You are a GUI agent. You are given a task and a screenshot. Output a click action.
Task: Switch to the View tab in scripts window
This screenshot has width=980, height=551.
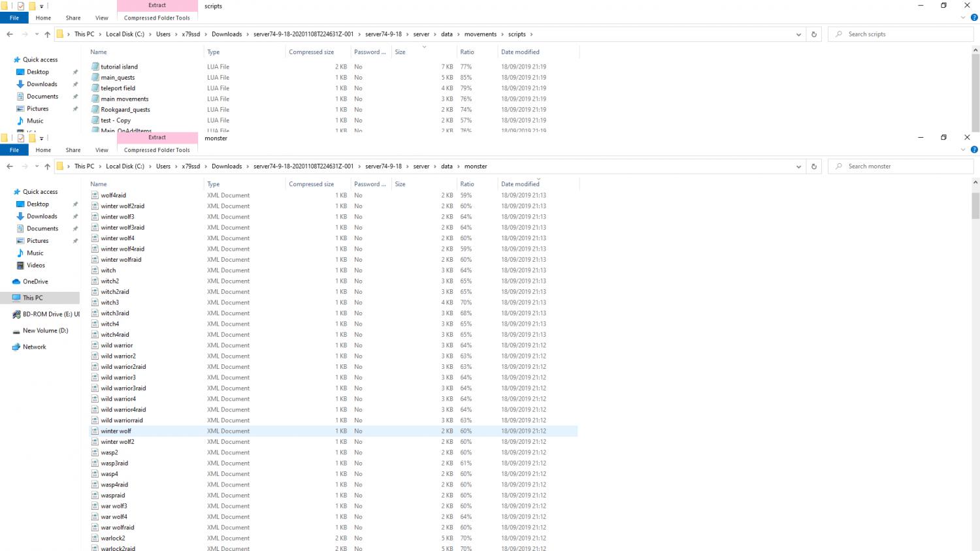point(102,18)
